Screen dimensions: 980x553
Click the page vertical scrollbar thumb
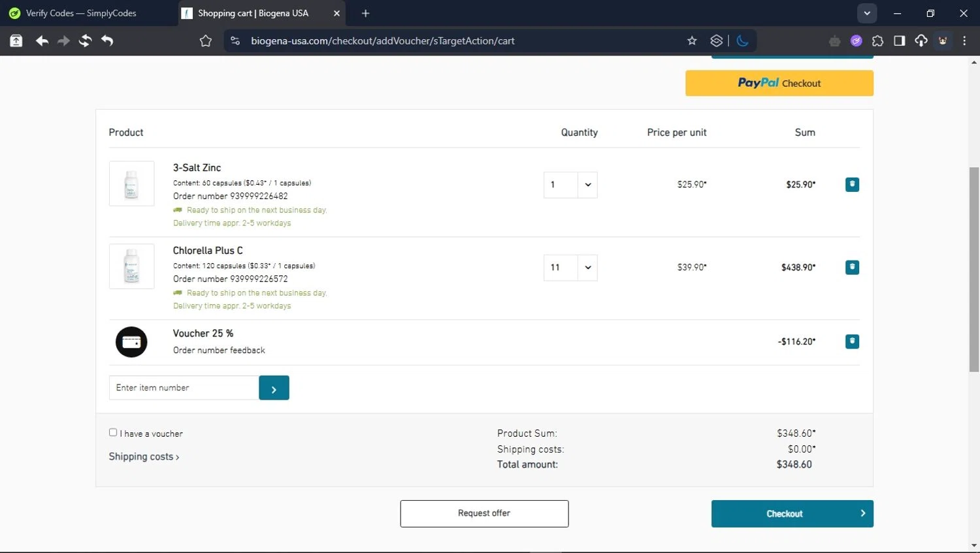coord(974,269)
